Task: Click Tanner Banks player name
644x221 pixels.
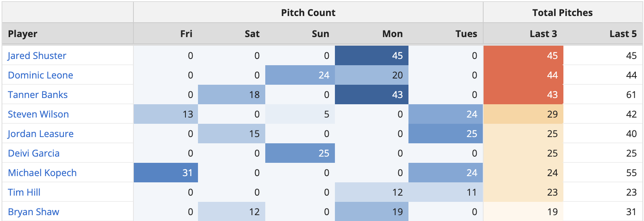Action: (x=38, y=94)
